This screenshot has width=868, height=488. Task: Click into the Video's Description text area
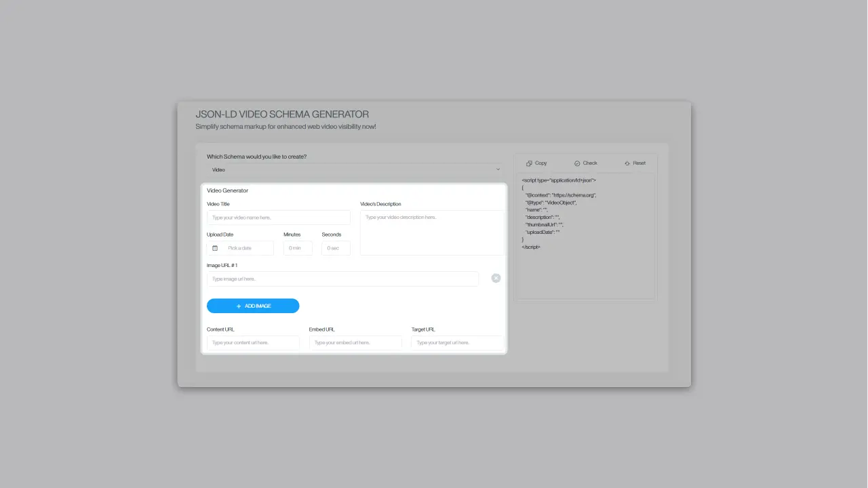click(x=431, y=232)
